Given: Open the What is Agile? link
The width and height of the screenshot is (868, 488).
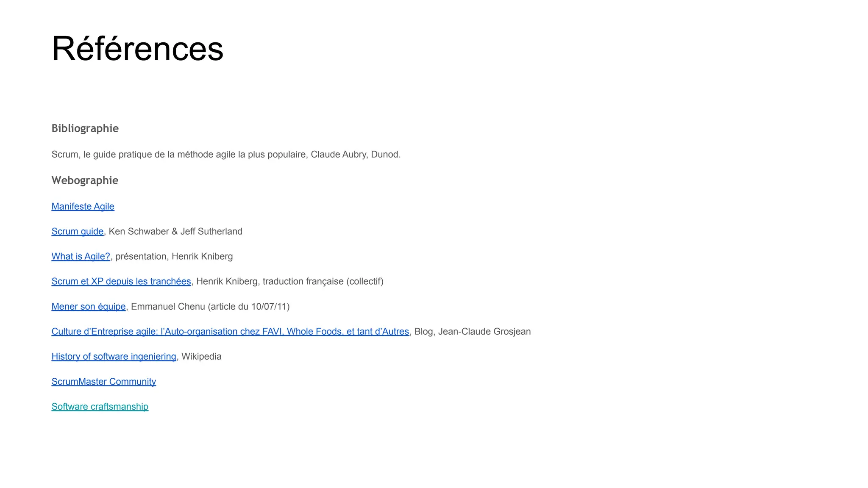Looking at the screenshot, I should (x=81, y=256).
